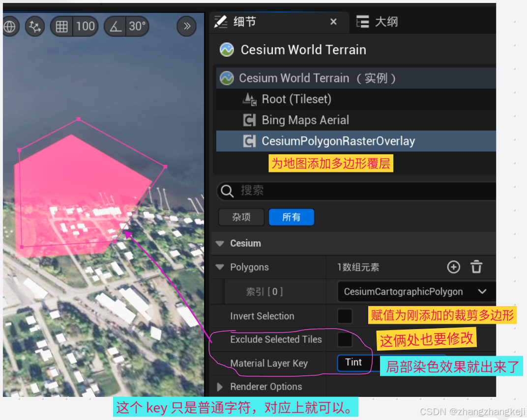The width and height of the screenshot is (527, 420).
Task: Show 所有 properties filter
Action: tap(292, 217)
